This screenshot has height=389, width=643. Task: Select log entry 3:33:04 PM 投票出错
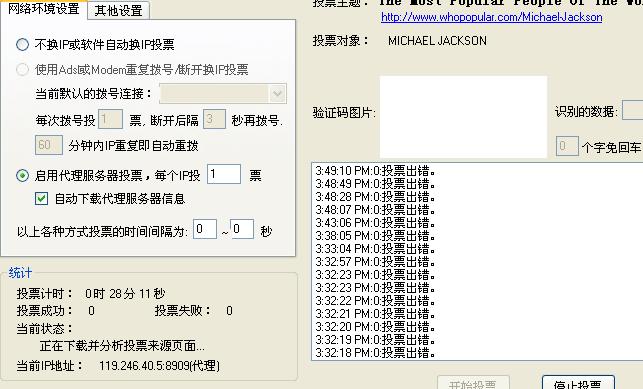[x=375, y=249]
